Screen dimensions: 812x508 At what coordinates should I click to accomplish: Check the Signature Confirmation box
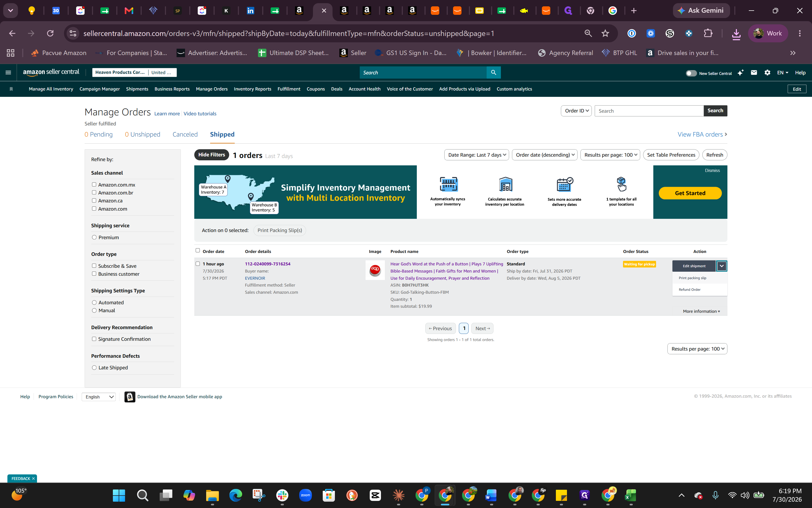click(x=94, y=339)
